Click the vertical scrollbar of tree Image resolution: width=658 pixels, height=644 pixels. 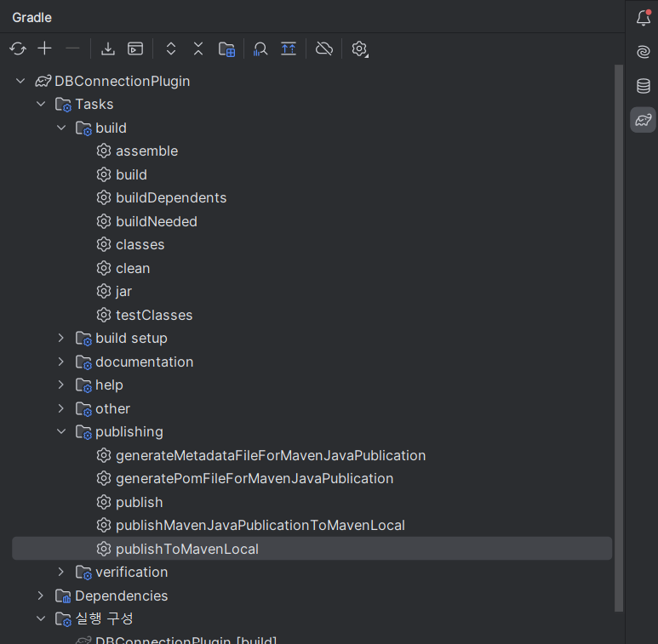pos(619,338)
